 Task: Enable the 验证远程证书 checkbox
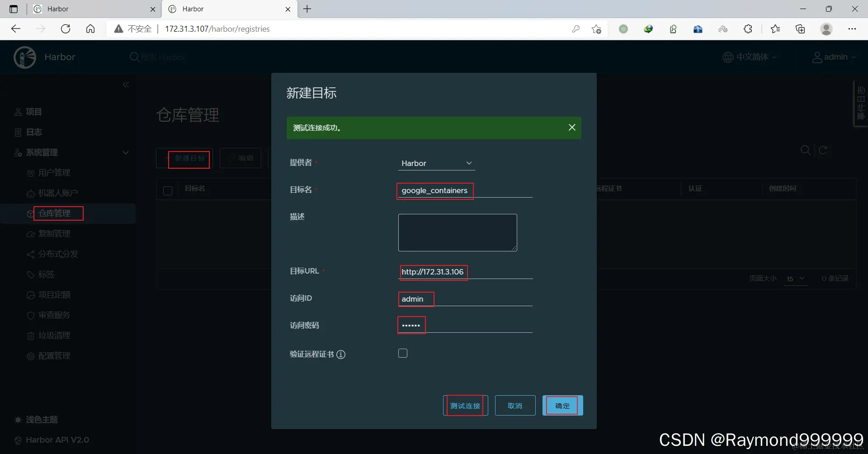[402, 353]
